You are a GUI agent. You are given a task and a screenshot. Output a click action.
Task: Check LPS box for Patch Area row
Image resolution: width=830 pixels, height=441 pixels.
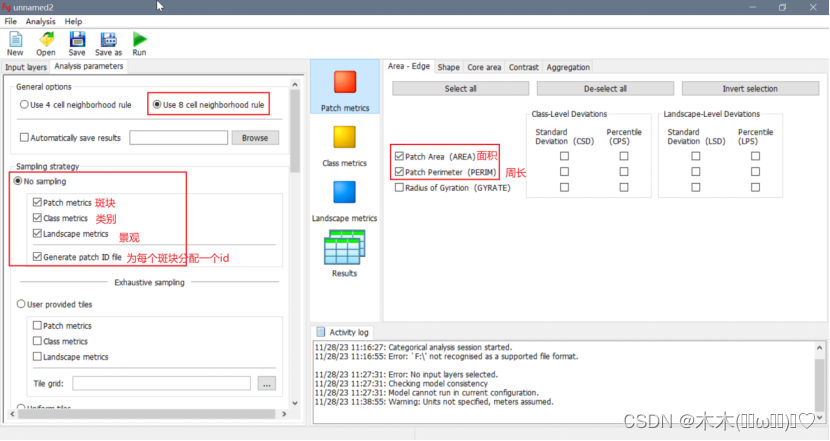[x=755, y=156]
